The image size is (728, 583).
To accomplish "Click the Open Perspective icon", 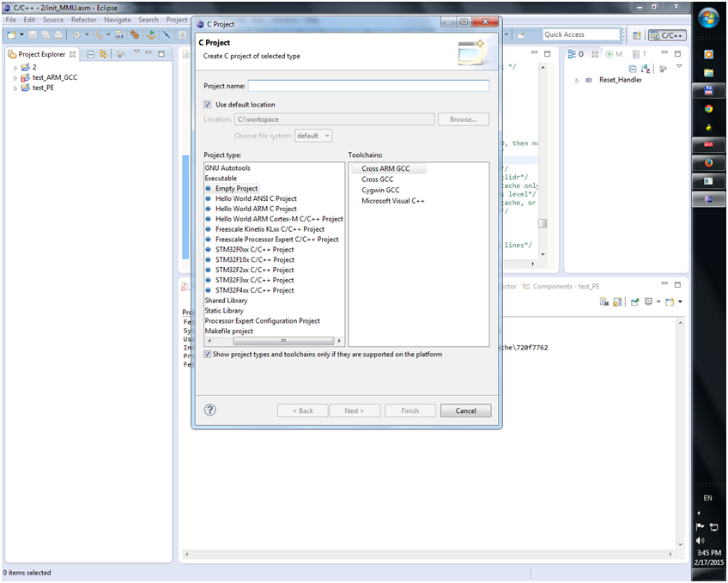I will 637,35.
